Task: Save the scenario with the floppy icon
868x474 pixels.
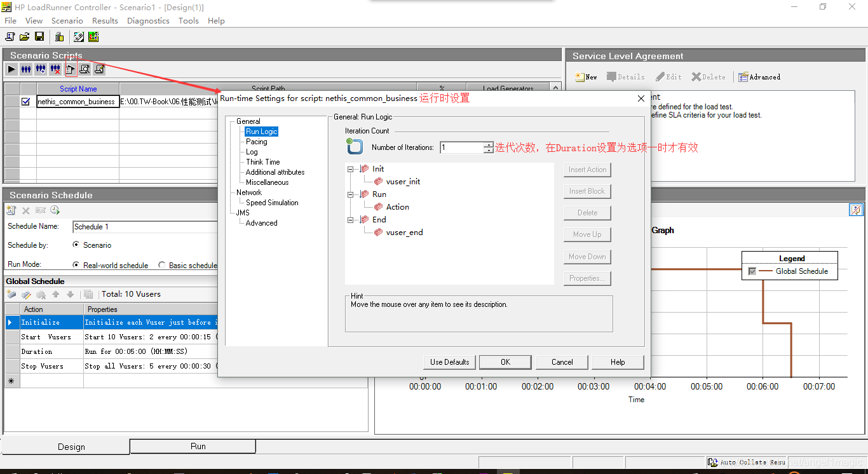Action: tap(39, 37)
